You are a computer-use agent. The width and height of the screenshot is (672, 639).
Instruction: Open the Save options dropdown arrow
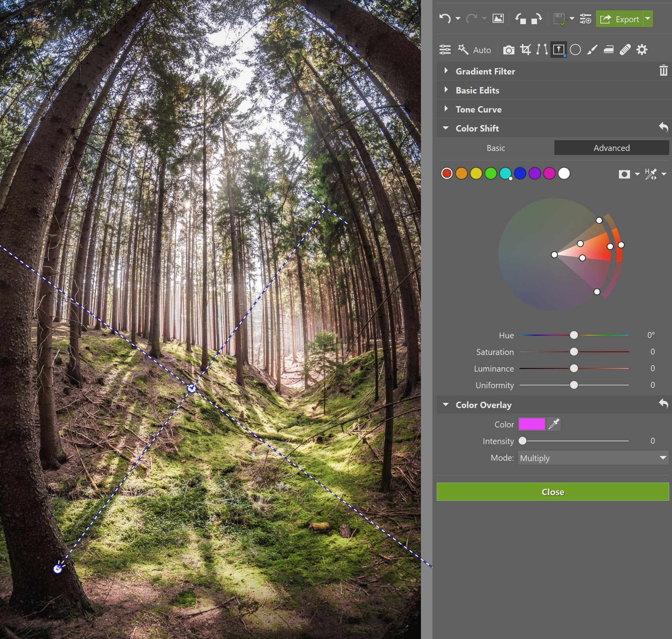point(572,19)
